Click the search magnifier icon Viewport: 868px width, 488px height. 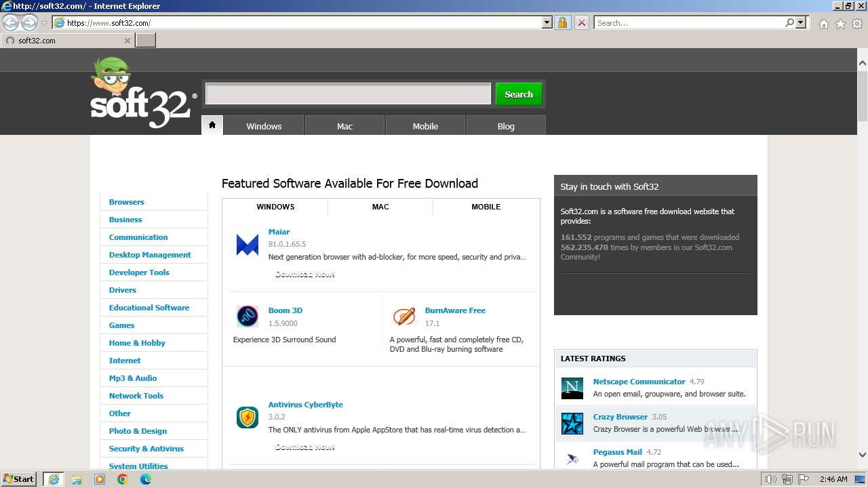pos(789,22)
